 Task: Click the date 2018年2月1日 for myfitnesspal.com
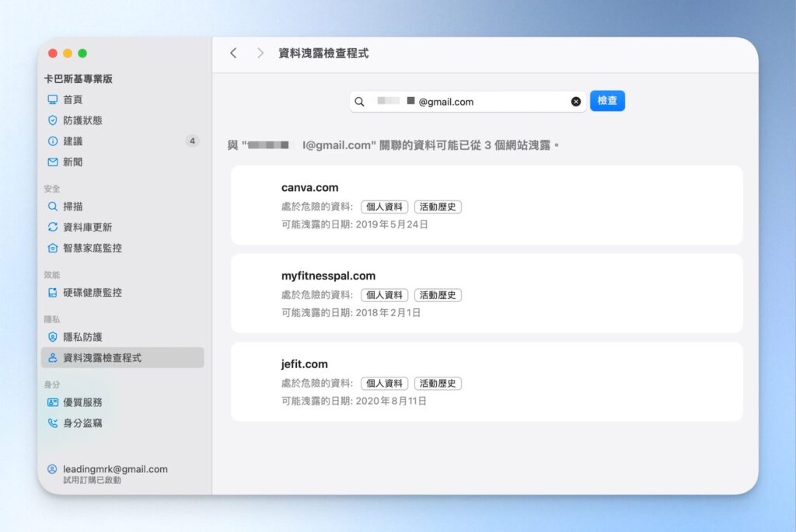point(388,312)
